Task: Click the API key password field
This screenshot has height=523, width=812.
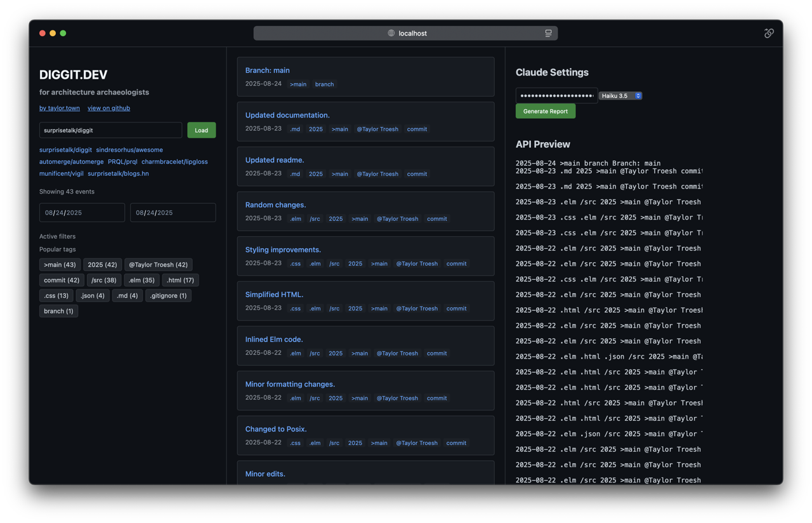Action: click(x=556, y=96)
